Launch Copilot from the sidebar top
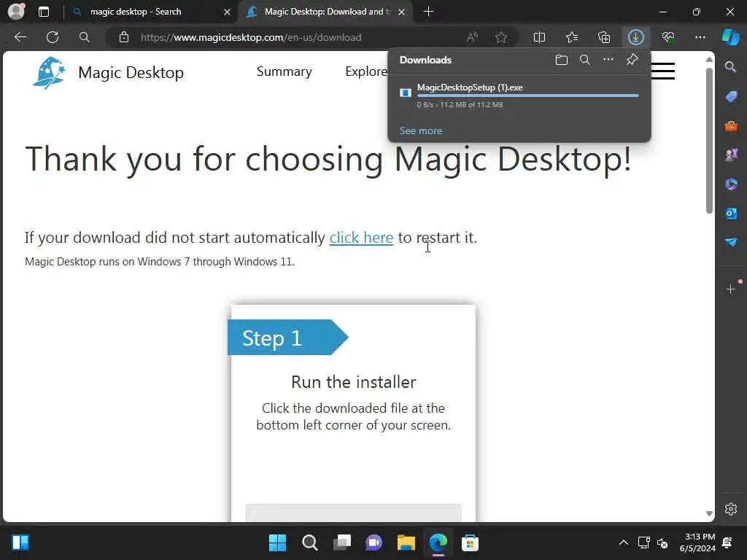This screenshot has height=560, width=747. (731, 37)
